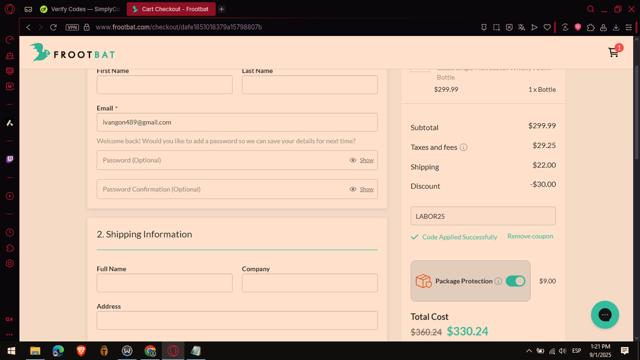Open Microsoft Edge from taskbar
The image size is (640, 360).
[58, 351]
